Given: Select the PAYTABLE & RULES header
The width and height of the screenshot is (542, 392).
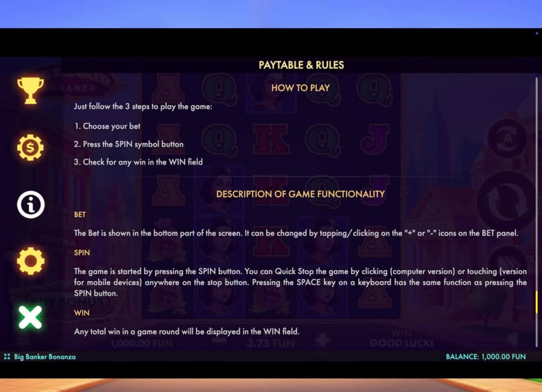Looking at the screenshot, I should click(x=301, y=65).
